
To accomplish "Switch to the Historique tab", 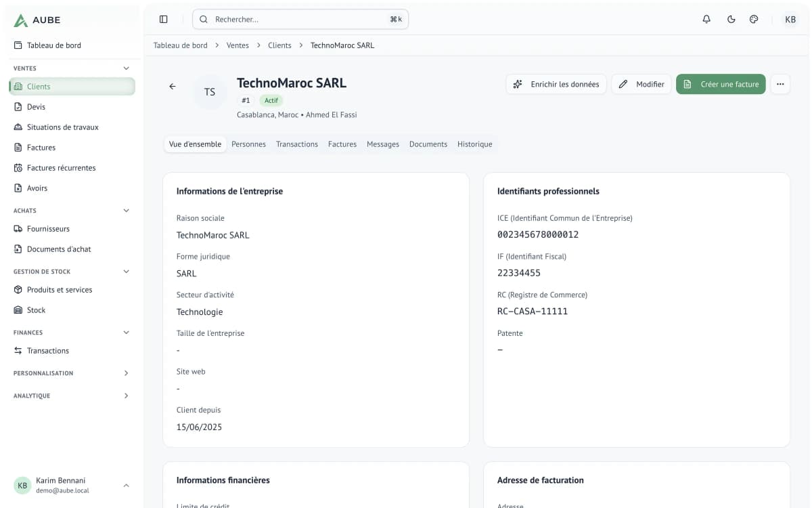I will point(475,144).
